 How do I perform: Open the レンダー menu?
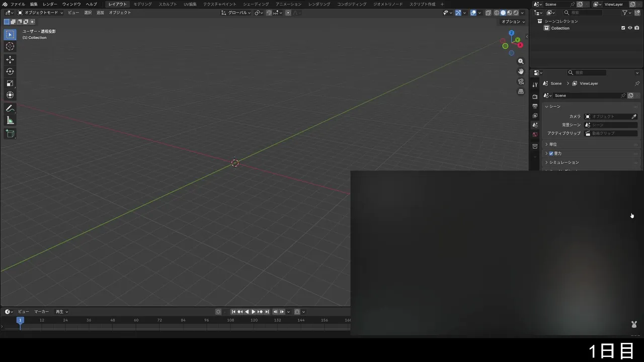pyautogui.click(x=50, y=4)
